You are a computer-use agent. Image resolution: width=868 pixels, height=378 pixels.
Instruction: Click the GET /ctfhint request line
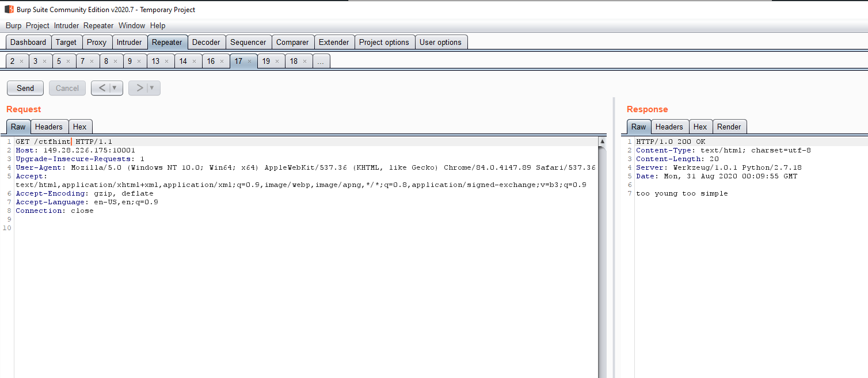tap(64, 142)
